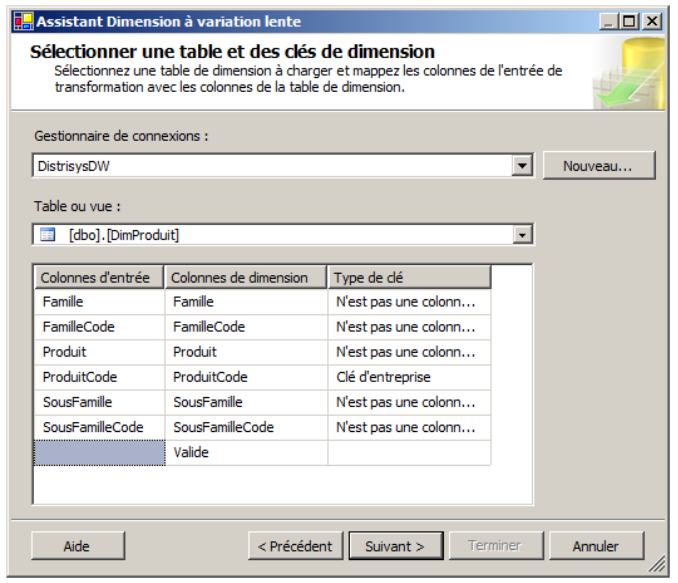Click key type cell for SousFamilleCode row
Image resolution: width=678 pixels, height=583 pixels.
408,428
